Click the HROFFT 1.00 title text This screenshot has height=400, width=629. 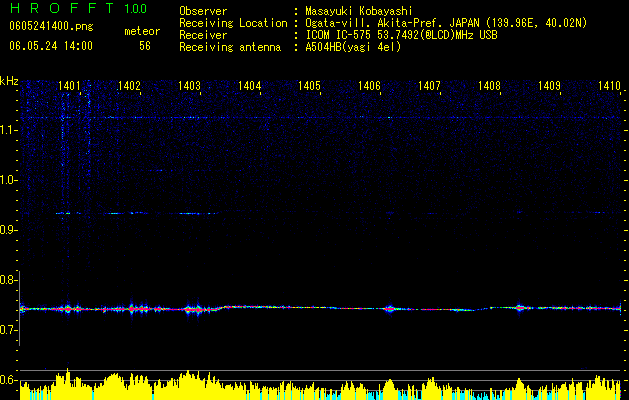(x=79, y=8)
